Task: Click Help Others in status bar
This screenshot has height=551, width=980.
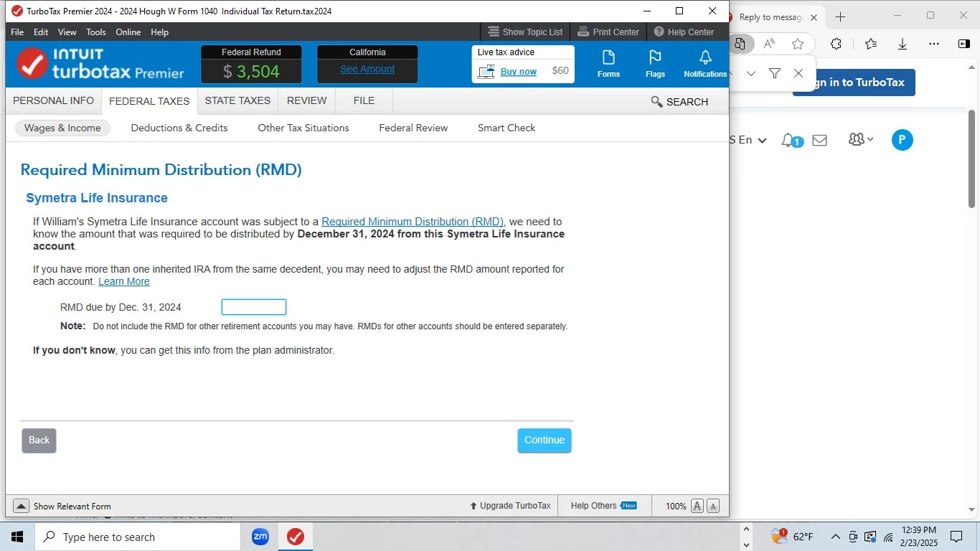Action: pos(603,506)
